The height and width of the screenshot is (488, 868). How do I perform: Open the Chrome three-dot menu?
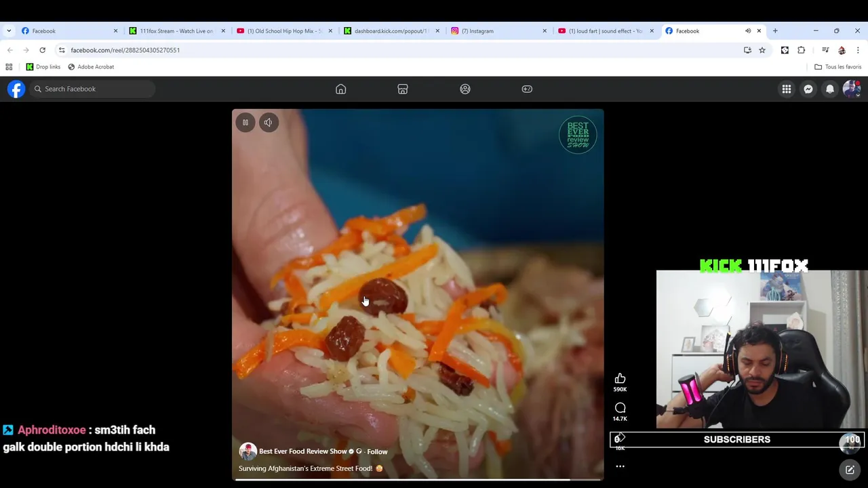(x=858, y=50)
